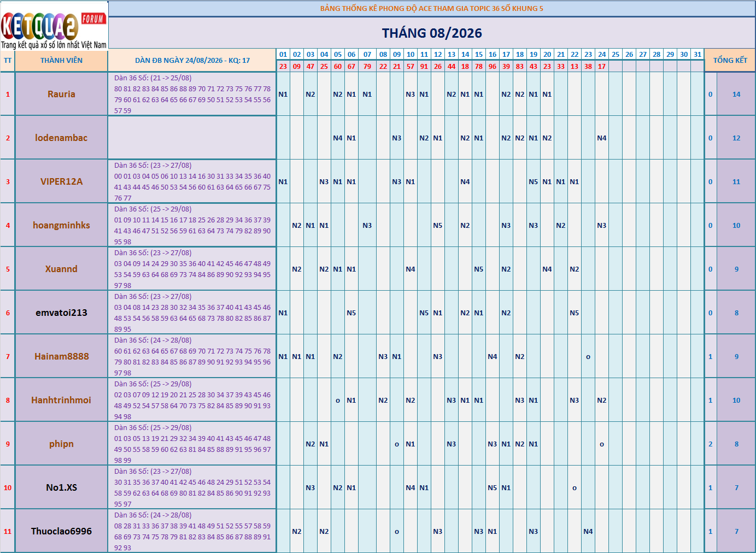Click the 'TT' column header
The width and height of the screenshot is (756, 553).
[x=8, y=61]
